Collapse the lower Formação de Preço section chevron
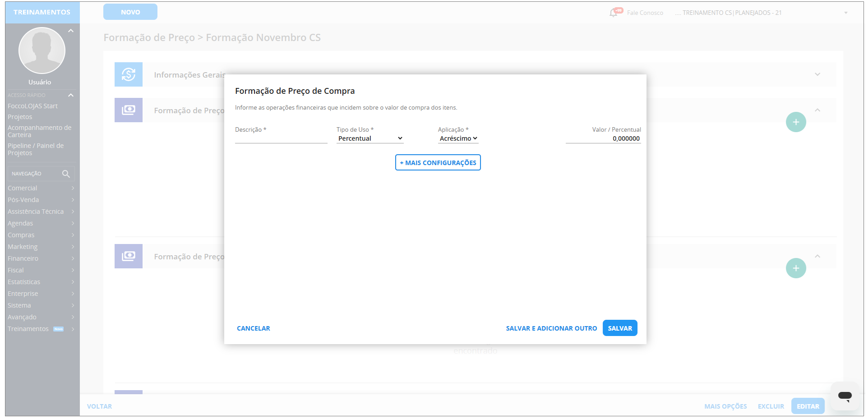 pos(817,256)
